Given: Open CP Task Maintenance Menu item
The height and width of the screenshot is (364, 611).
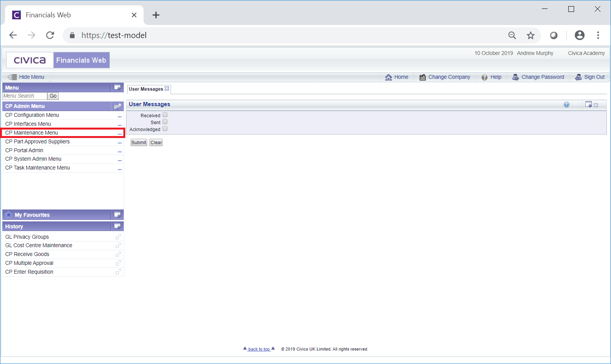Looking at the screenshot, I should [38, 168].
